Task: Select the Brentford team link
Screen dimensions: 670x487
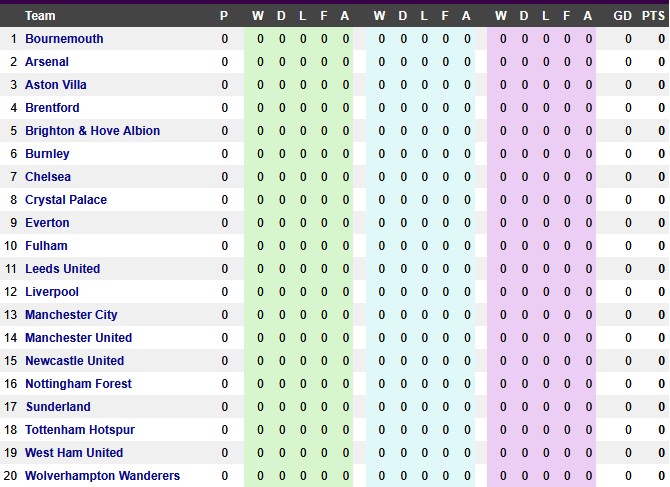Action: pos(52,108)
